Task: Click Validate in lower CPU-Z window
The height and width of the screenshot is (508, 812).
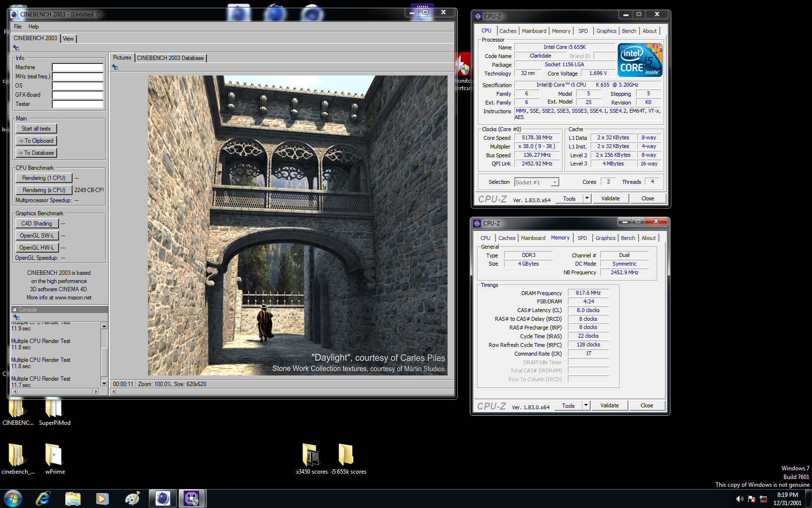Action: tap(609, 405)
